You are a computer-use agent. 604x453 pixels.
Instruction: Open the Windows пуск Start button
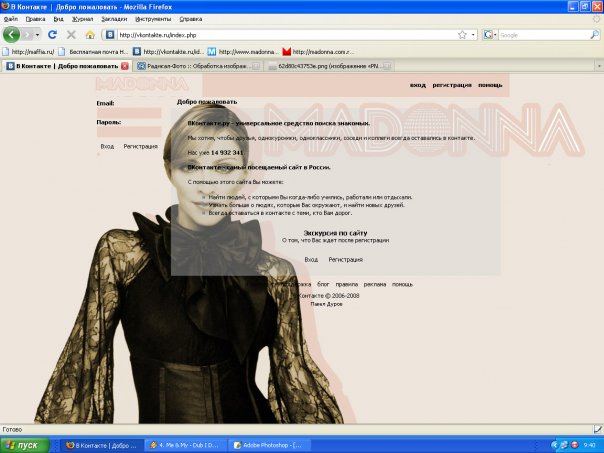(x=25, y=445)
